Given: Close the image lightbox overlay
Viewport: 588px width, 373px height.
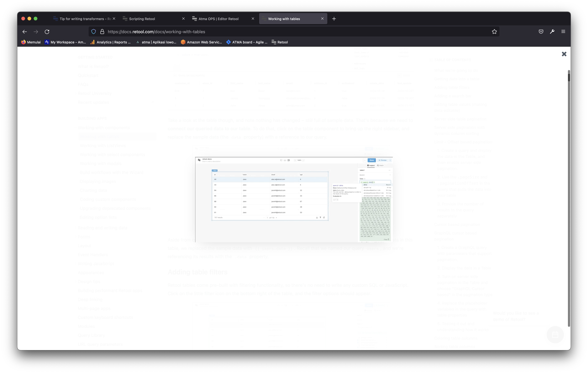Looking at the screenshot, I should (x=564, y=54).
